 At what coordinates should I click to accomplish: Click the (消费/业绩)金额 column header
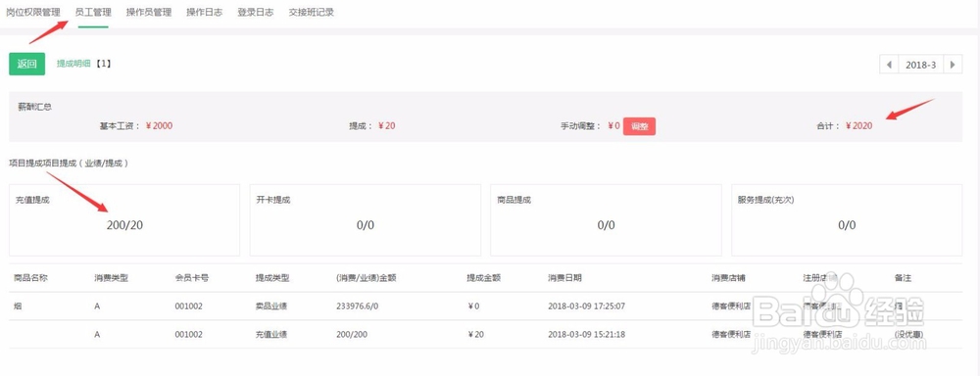click(x=367, y=278)
